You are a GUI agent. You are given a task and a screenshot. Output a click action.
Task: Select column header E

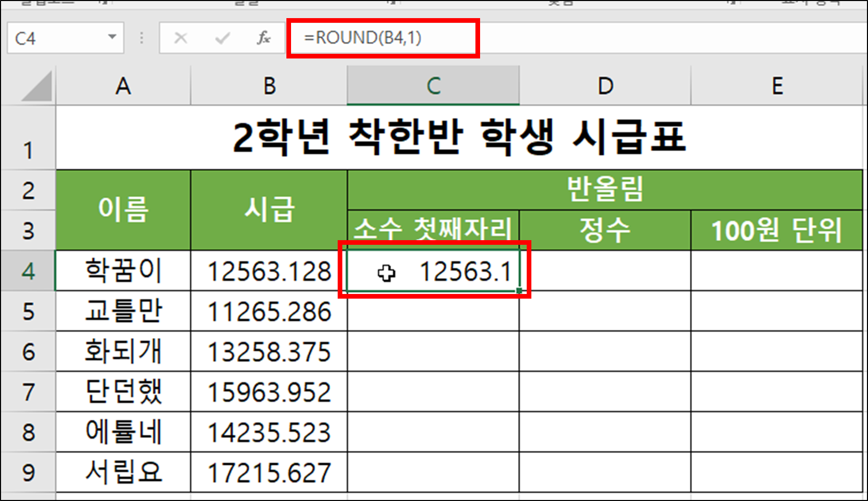click(x=777, y=85)
